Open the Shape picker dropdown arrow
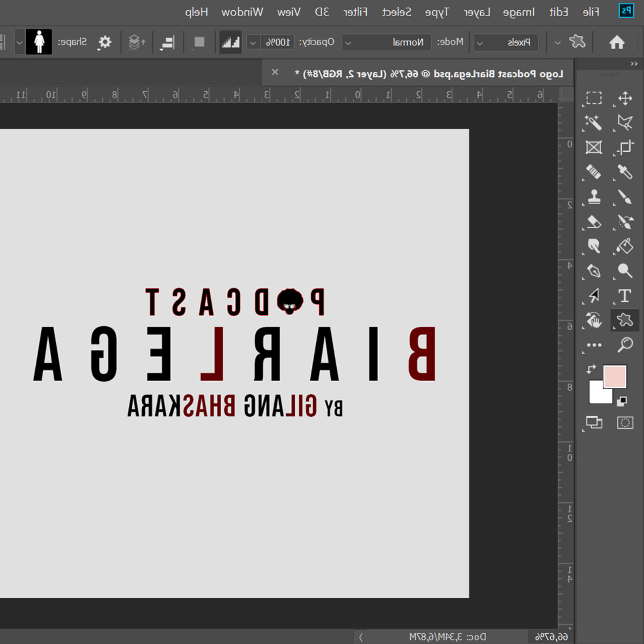The height and width of the screenshot is (644, 644). tap(20, 42)
